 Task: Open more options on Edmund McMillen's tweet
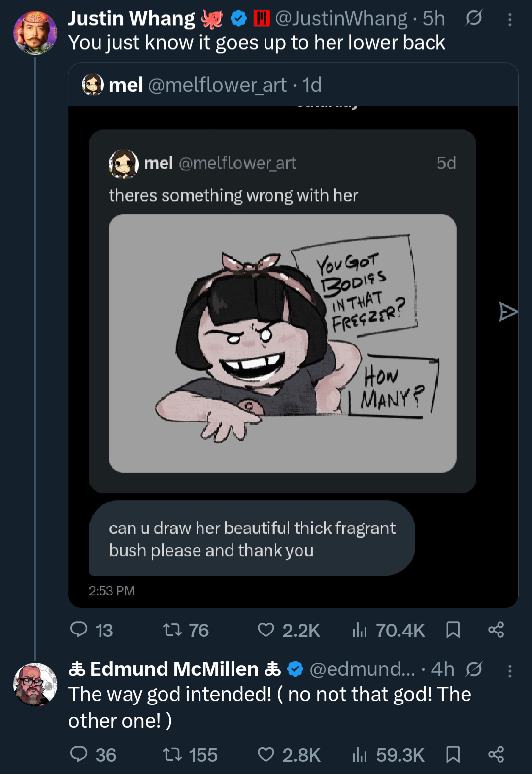(x=510, y=670)
